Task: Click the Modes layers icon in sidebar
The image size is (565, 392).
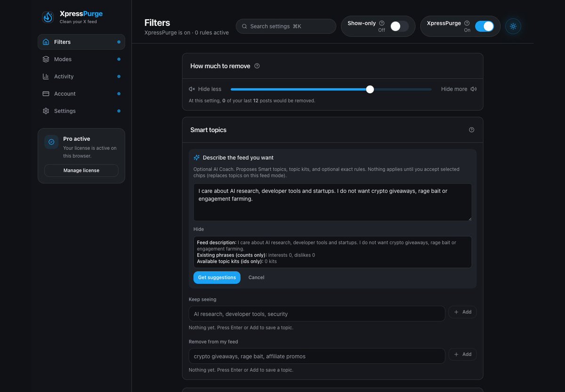Action: pyautogui.click(x=46, y=59)
